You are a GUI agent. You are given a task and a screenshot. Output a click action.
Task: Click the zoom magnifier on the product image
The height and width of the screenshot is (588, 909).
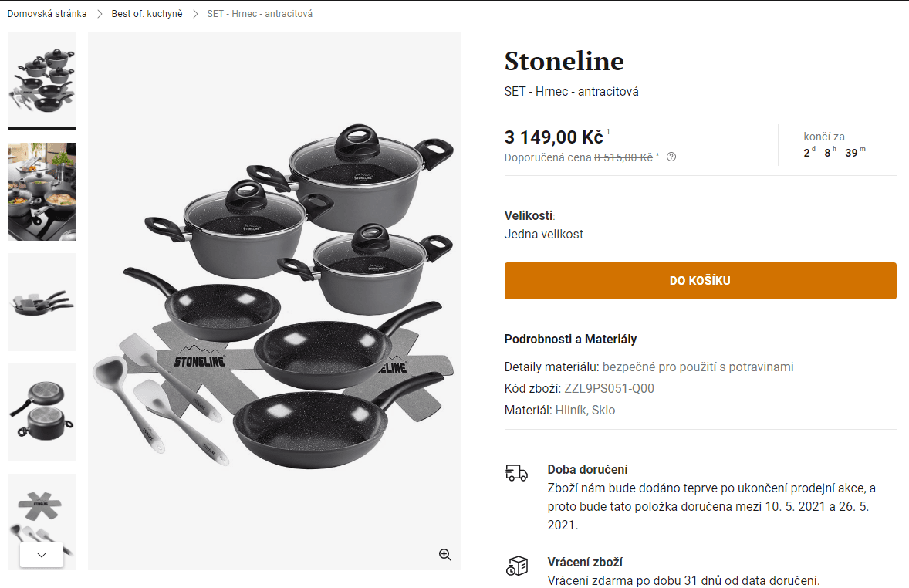(x=444, y=555)
